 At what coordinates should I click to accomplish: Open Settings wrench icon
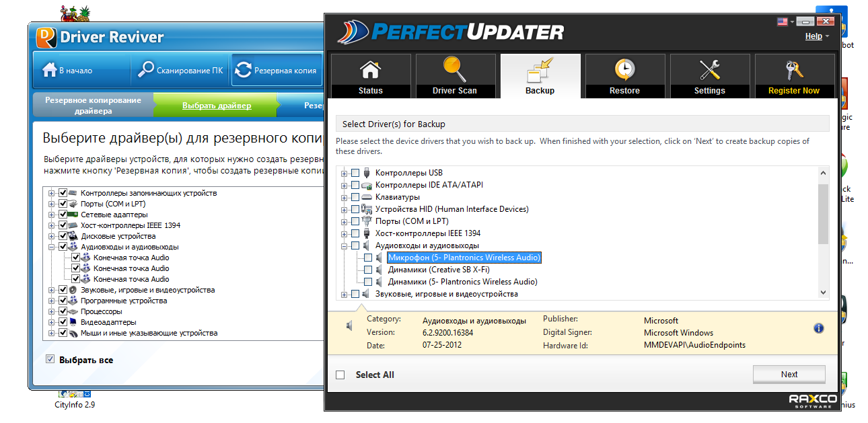[x=709, y=70]
